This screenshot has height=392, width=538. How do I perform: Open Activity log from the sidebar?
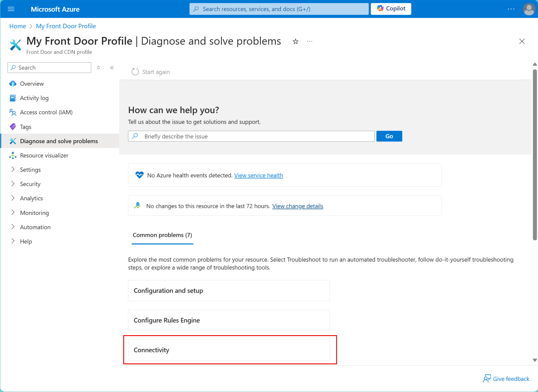pyautogui.click(x=34, y=98)
